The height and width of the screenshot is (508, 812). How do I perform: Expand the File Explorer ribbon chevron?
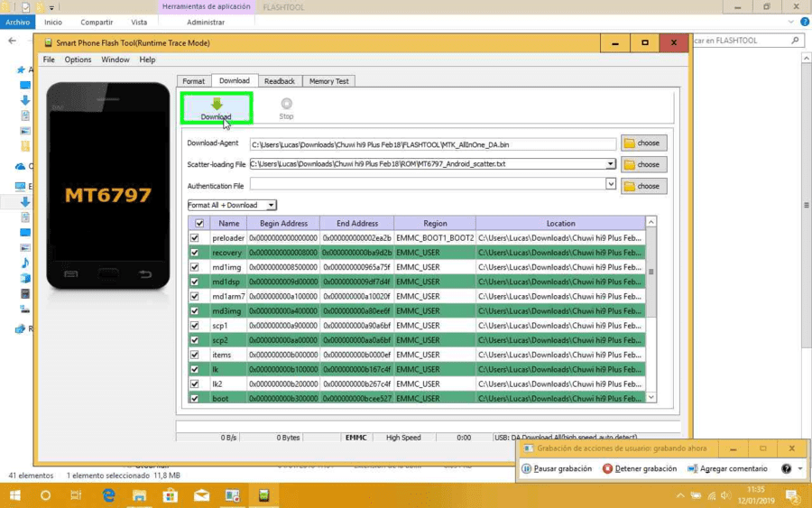click(x=790, y=22)
